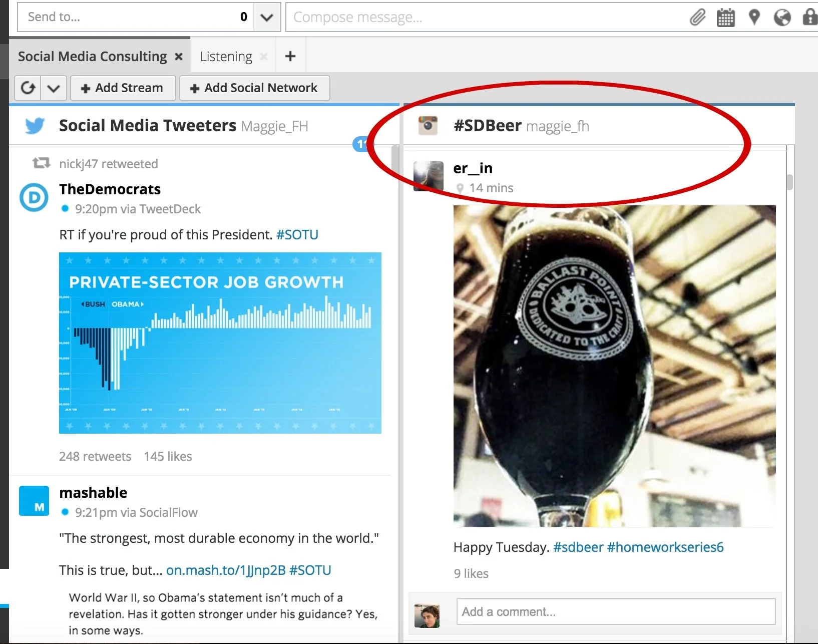Open the on.mash.to/1JJnp2B link
The width and height of the screenshot is (818, 644).
pyautogui.click(x=226, y=570)
